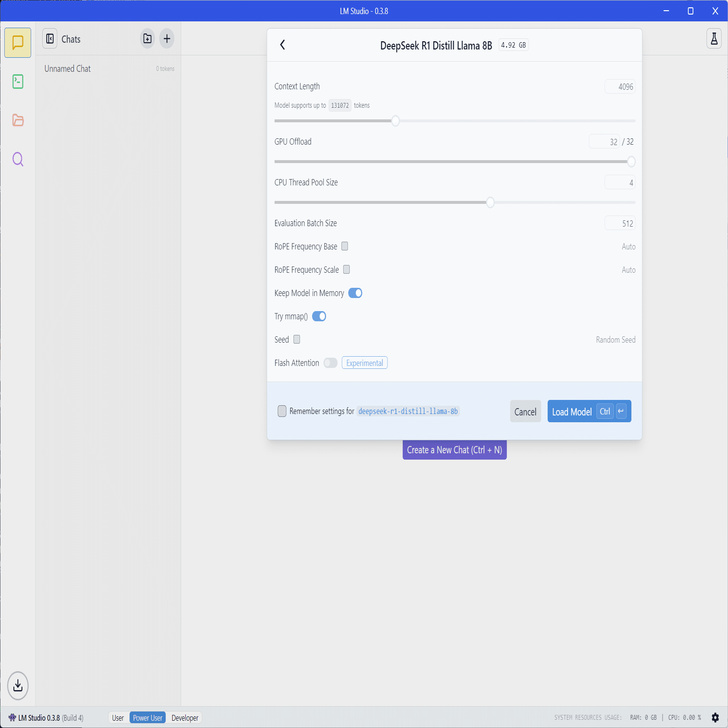This screenshot has height=728, width=728.
Task: Click the GPU Offload value field
Action: pyautogui.click(x=604, y=142)
